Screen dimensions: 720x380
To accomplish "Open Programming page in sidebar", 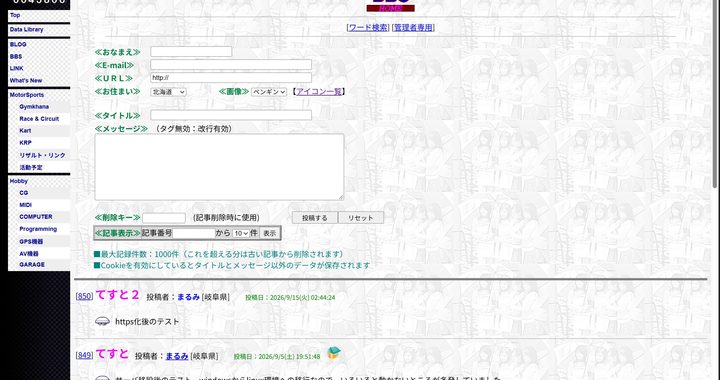I will [x=39, y=229].
